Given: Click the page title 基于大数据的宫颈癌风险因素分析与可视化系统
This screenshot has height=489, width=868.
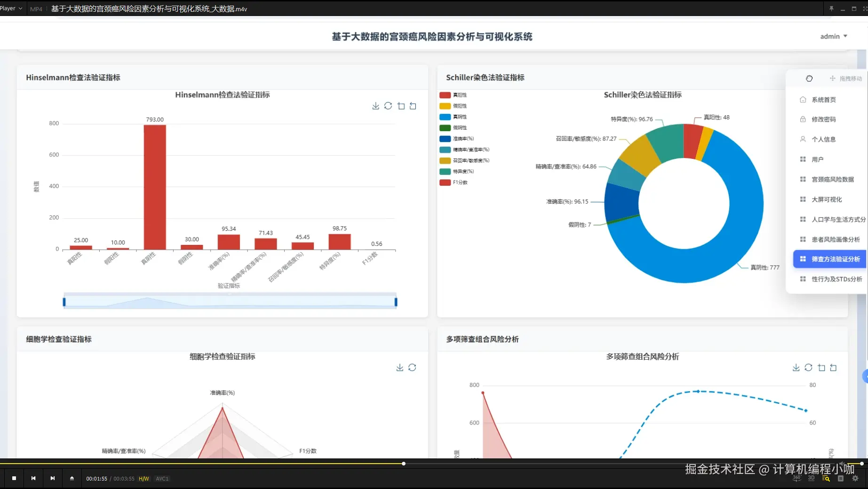Looking at the screenshot, I should (432, 37).
